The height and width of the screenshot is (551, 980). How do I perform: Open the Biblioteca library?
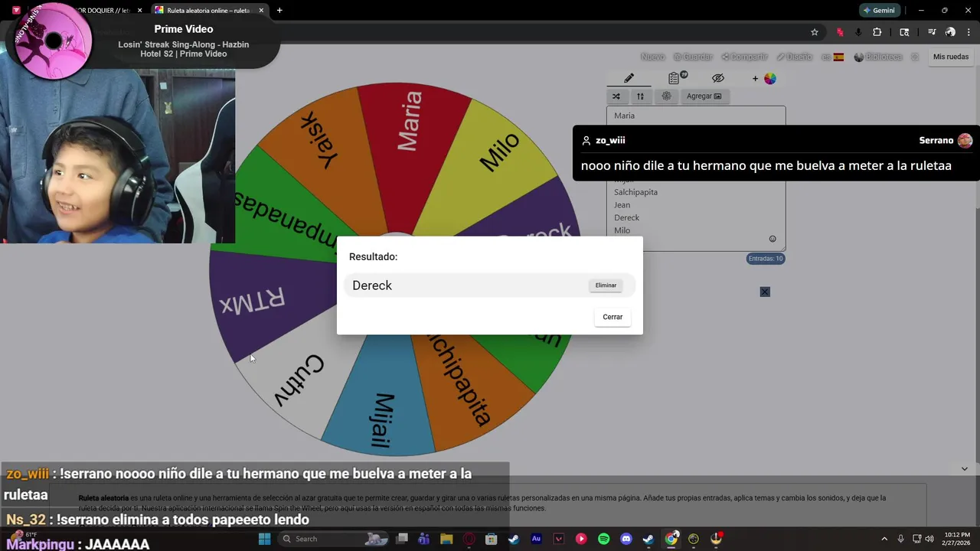click(x=878, y=57)
